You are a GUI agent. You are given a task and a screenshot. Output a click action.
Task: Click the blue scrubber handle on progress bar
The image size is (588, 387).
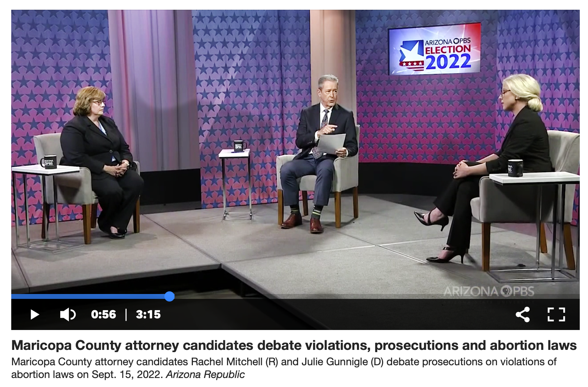(170, 296)
